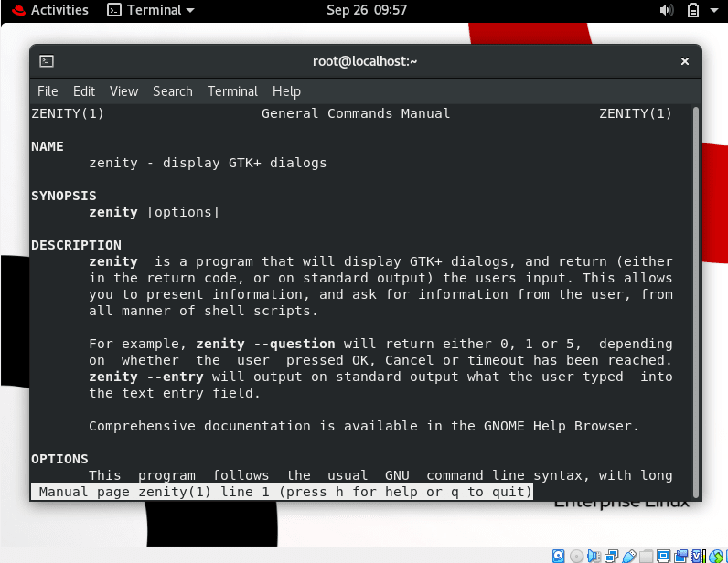Click the VirtualBox display monitor icon
The height and width of the screenshot is (563, 728).
click(x=663, y=556)
